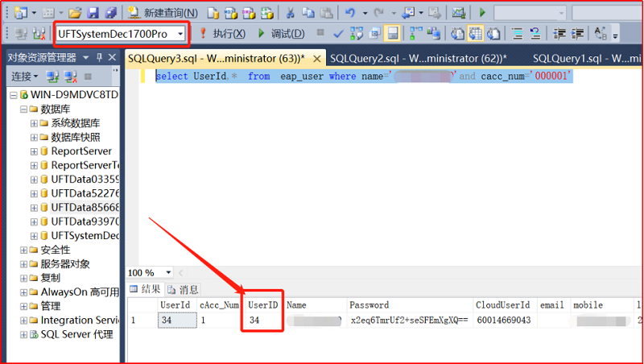The width and height of the screenshot is (644, 364).
Task: Click the stop filter icon in Object Explorer
Action: coord(88,77)
